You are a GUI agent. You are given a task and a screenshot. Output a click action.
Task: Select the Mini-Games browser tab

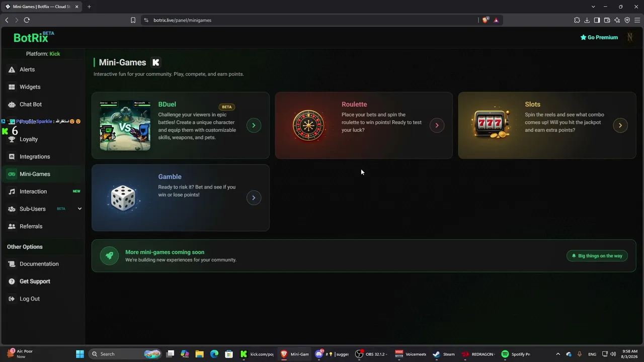[41, 7]
